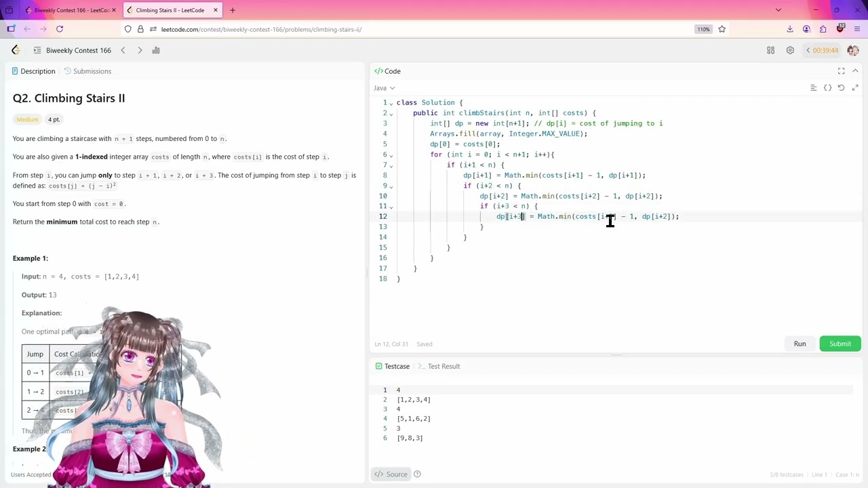Fold class Solution at line 1
The image size is (868, 488).
391,103
